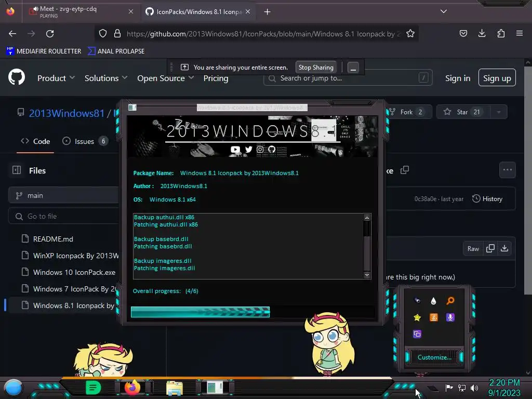Bookmark this page with the star icon
The image size is (532, 399).
[x=410, y=34]
